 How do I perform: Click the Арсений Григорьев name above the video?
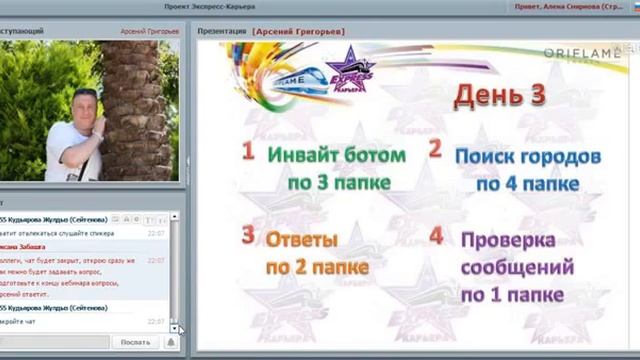pos(149,31)
